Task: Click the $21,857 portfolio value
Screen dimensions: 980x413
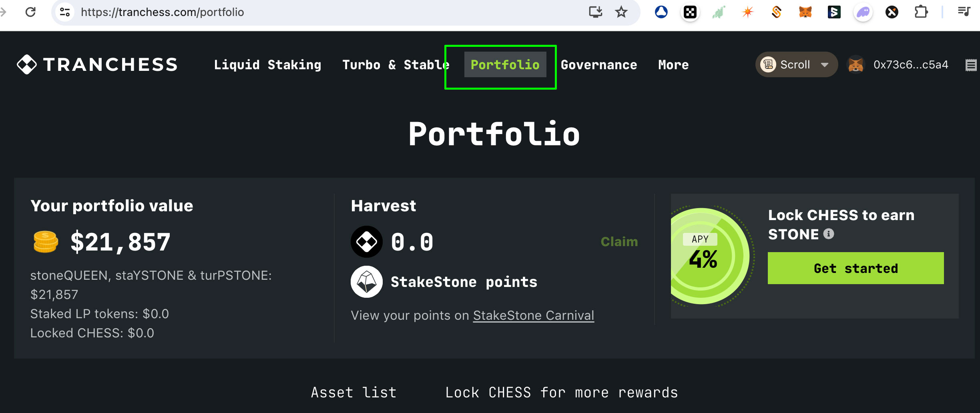Action: 120,243
